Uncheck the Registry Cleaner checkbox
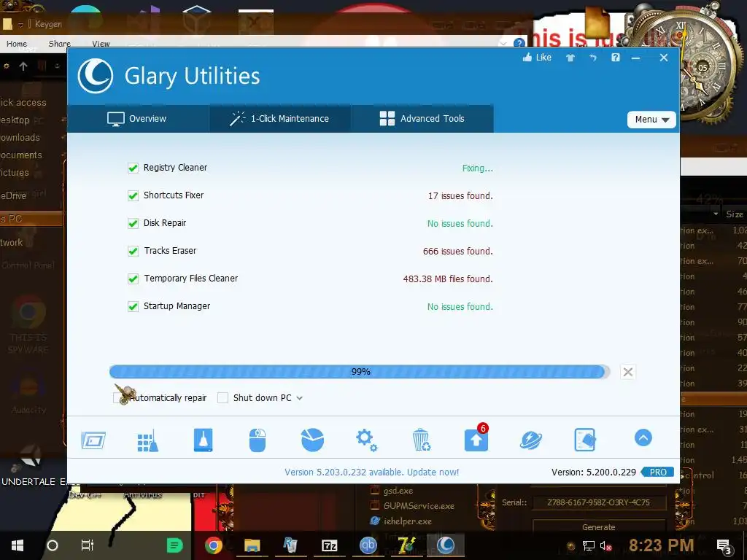 (133, 168)
